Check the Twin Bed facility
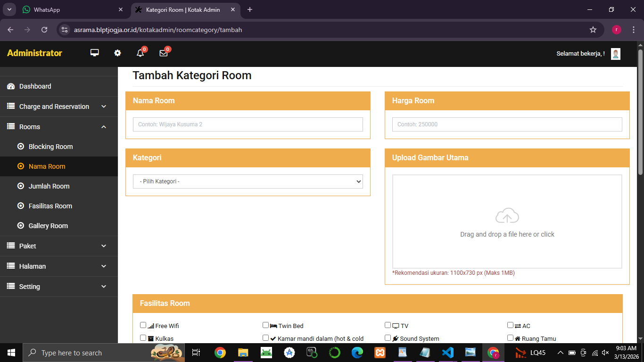644x362 pixels. pos(266,325)
